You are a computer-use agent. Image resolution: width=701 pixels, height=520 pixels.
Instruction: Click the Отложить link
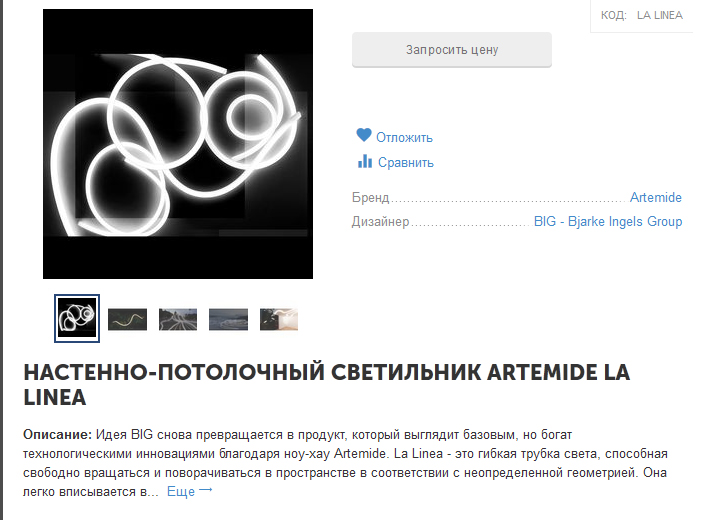[404, 138]
